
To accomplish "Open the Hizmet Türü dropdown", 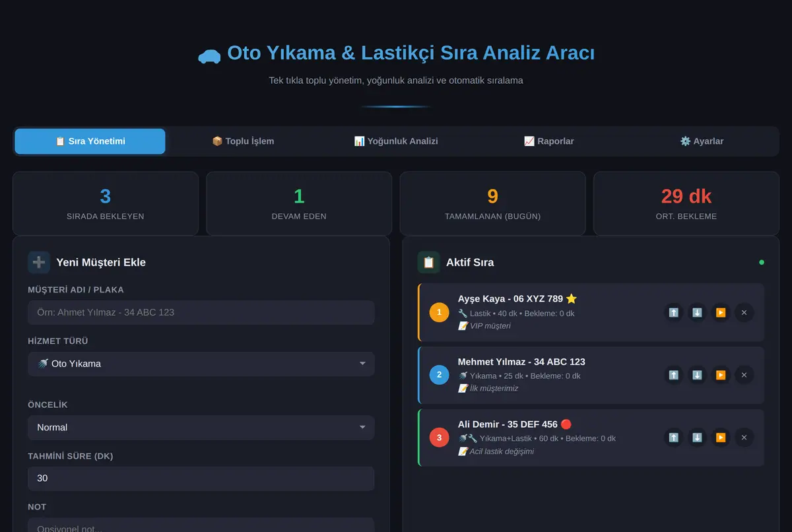I will (201, 364).
